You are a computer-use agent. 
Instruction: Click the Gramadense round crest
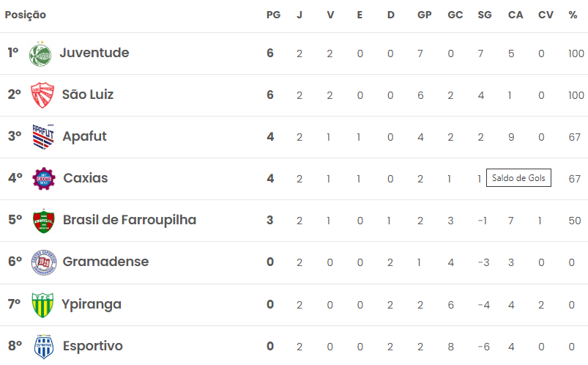44,262
